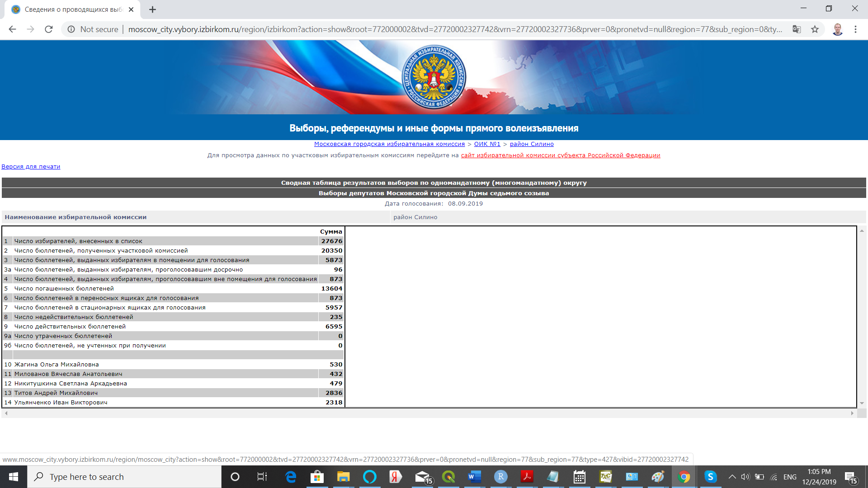868x488 pixels.
Task: Open the Chrome profile avatar
Action: click(x=837, y=29)
